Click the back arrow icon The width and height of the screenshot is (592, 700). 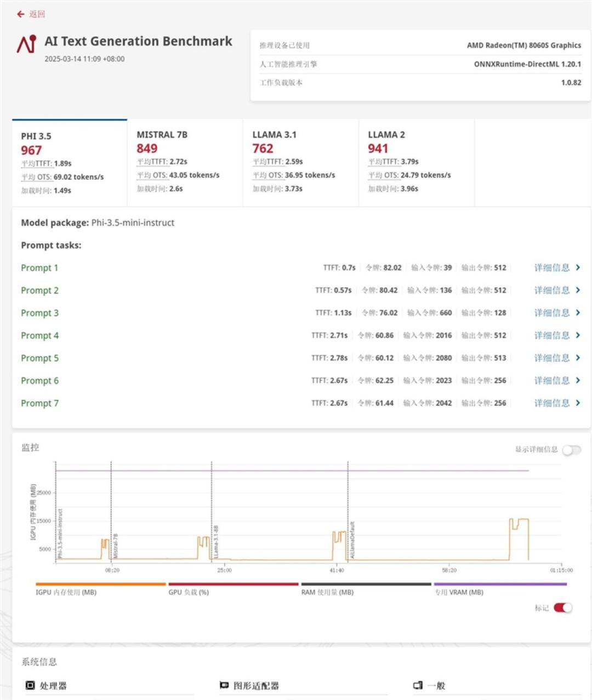coord(21,14)
